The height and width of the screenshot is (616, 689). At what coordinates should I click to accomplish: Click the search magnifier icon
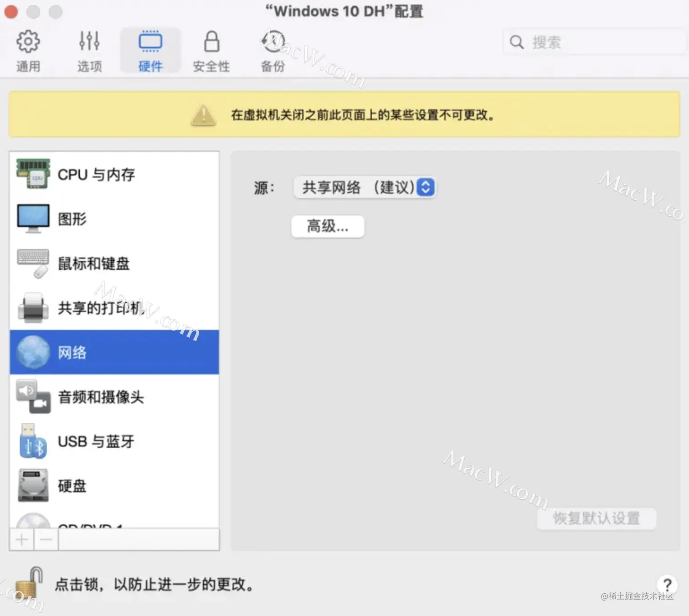click(x=516, y=42)
